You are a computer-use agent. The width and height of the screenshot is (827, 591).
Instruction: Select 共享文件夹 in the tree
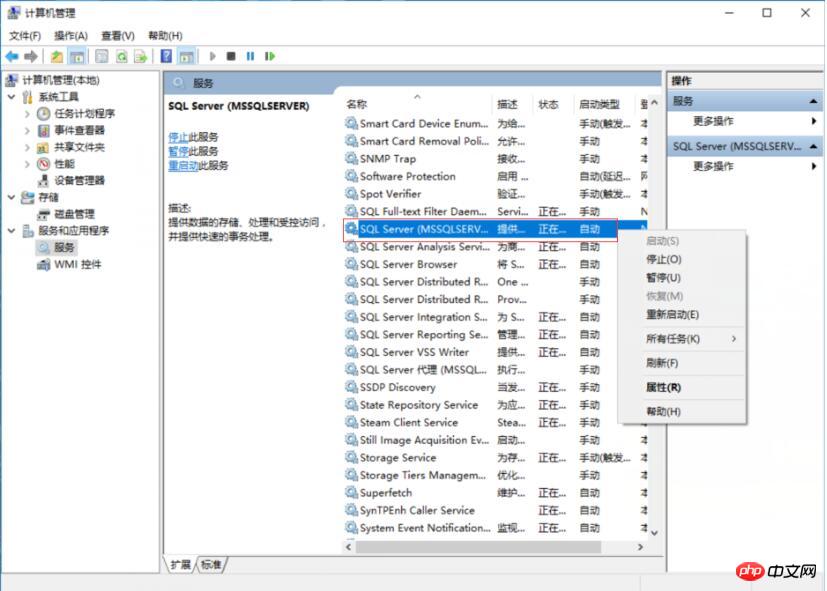click(x=79, y=147)
